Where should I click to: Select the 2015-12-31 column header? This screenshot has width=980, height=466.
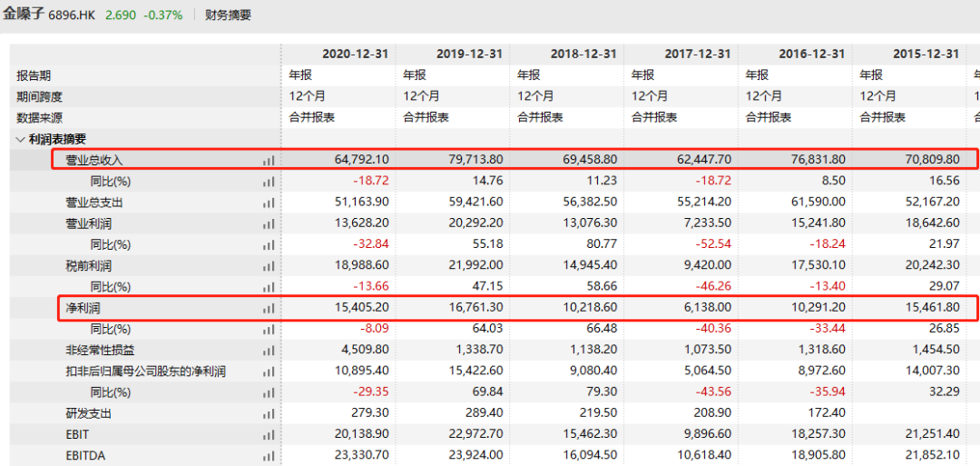[x=926, y=55]
